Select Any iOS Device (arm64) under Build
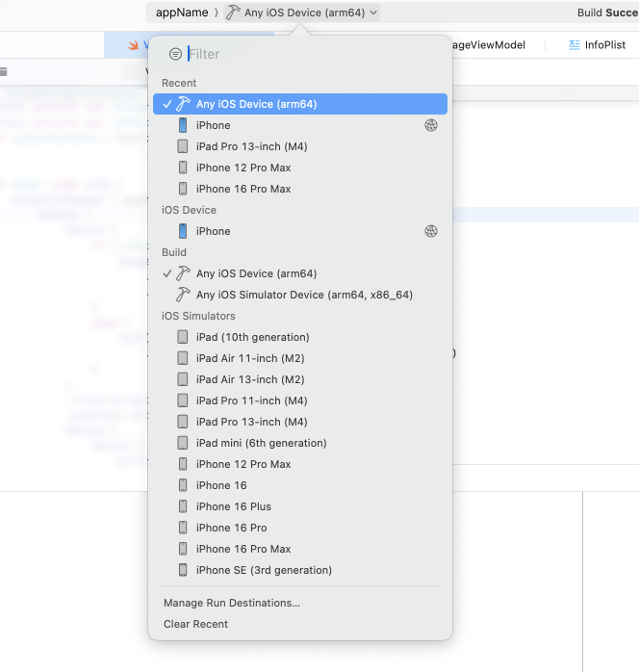The image size is (639, 672). [x=300, y=273]
